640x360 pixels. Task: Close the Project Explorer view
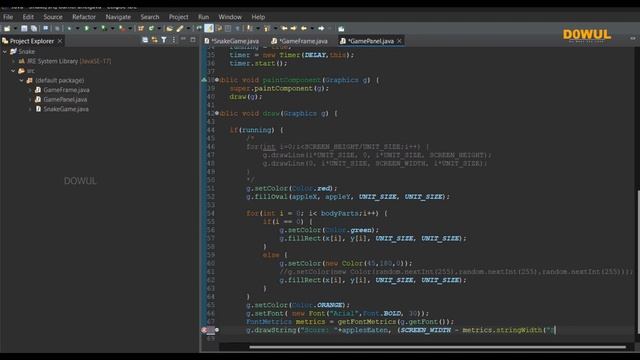[x=60, y=41]
